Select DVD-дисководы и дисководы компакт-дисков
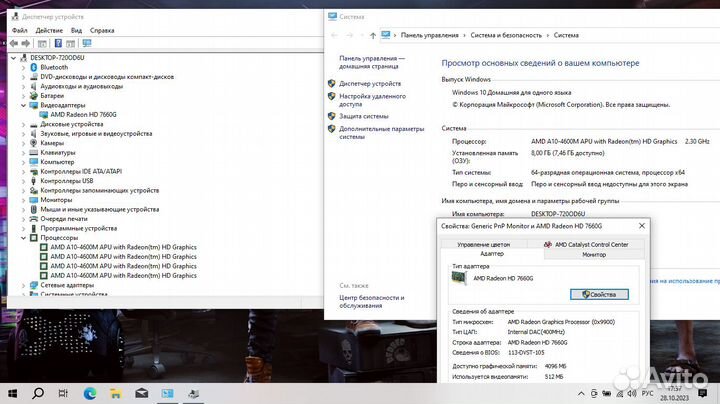This screenshot has height=404, width=720. 107,77
